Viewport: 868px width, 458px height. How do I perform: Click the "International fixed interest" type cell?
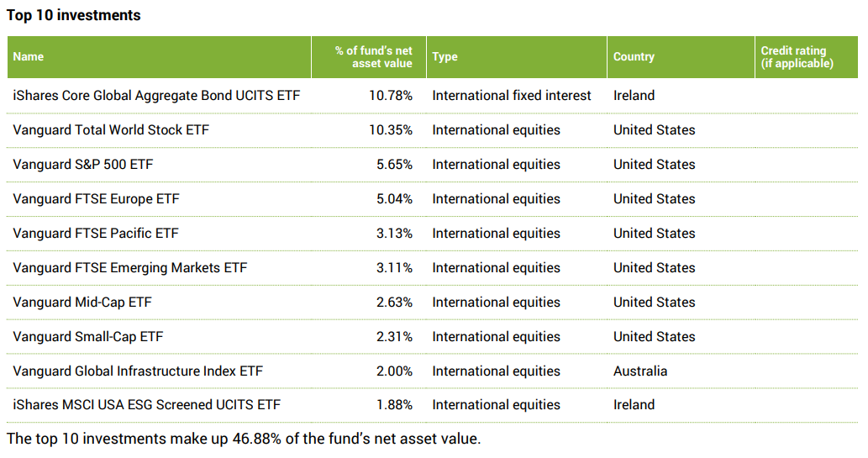[512, 95]
